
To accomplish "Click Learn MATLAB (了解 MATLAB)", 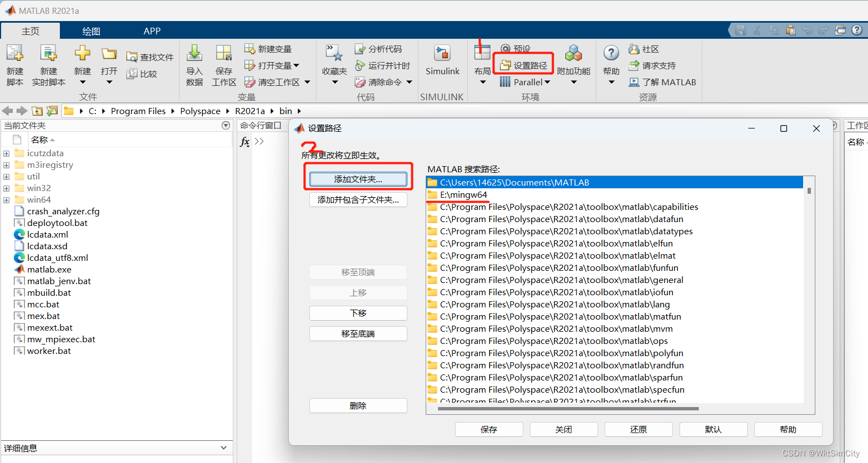I will pos(662,82).
